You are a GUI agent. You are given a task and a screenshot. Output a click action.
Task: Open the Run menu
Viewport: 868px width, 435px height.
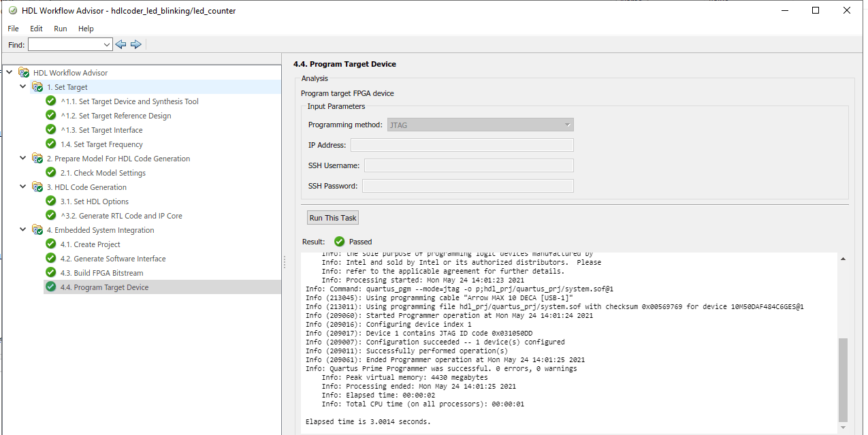[x=61, y=29]
